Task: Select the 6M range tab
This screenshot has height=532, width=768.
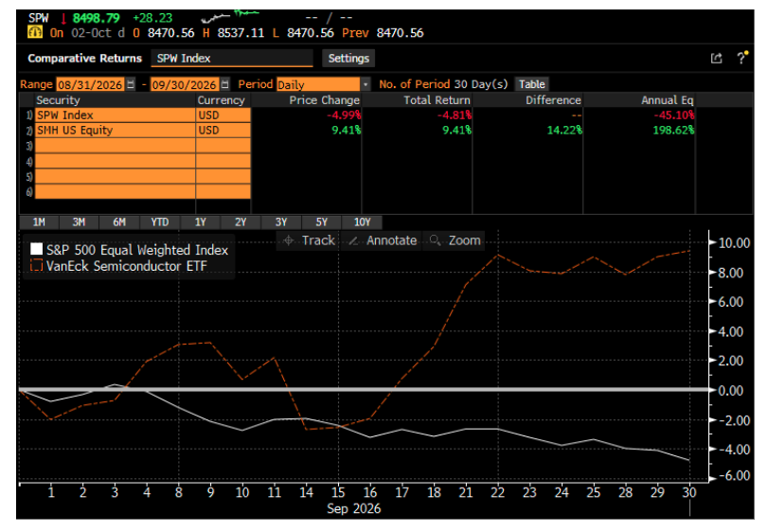Action: tap(119, 222)
